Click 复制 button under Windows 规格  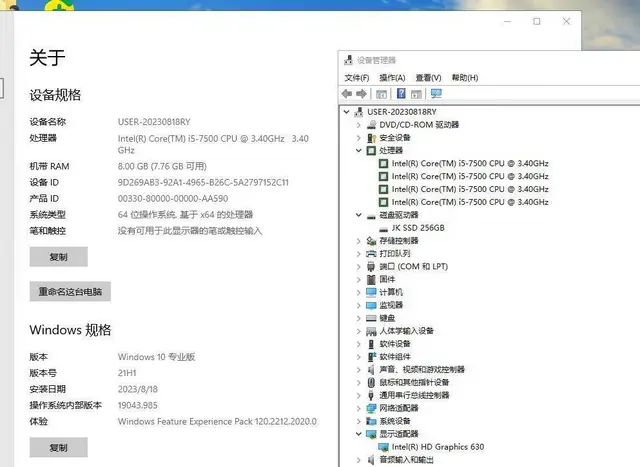tap(58, 447)
